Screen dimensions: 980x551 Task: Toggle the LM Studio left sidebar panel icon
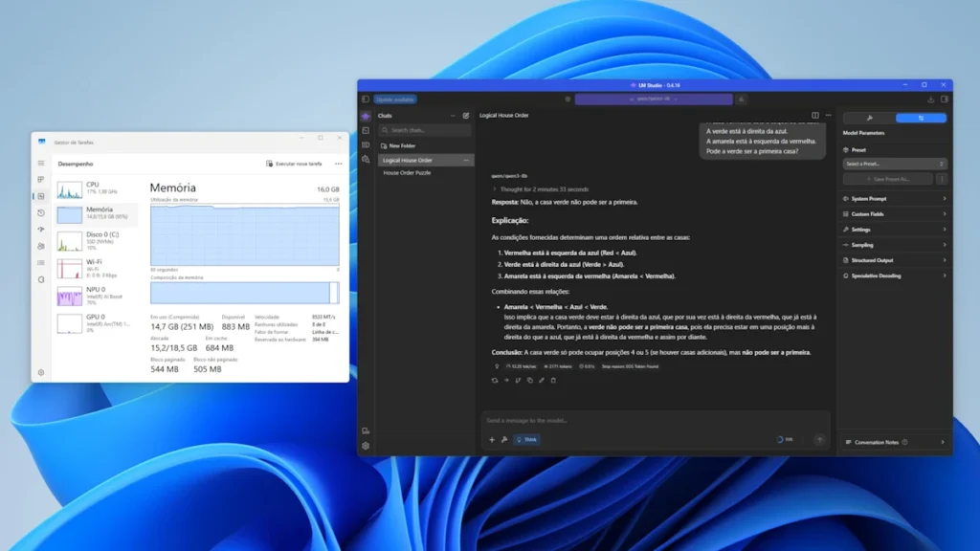[x=366, y=99]
